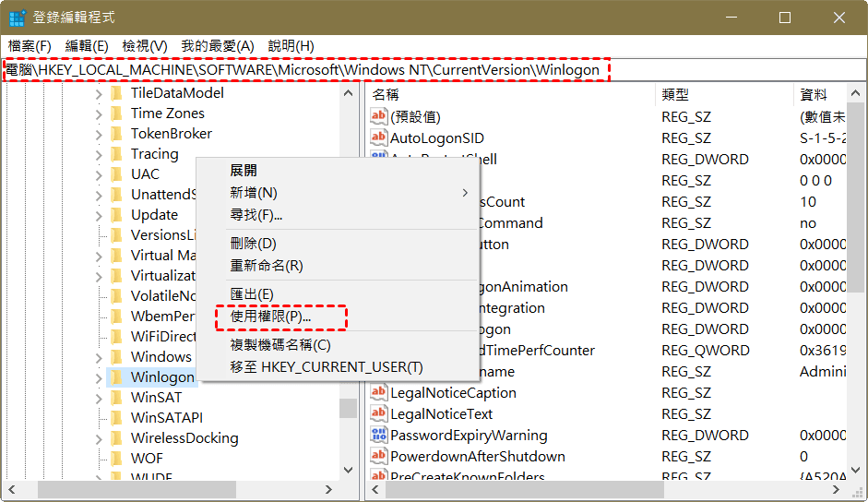
Task: Click the Windows folder icon in tree
Action: click(x=116, y=357)
